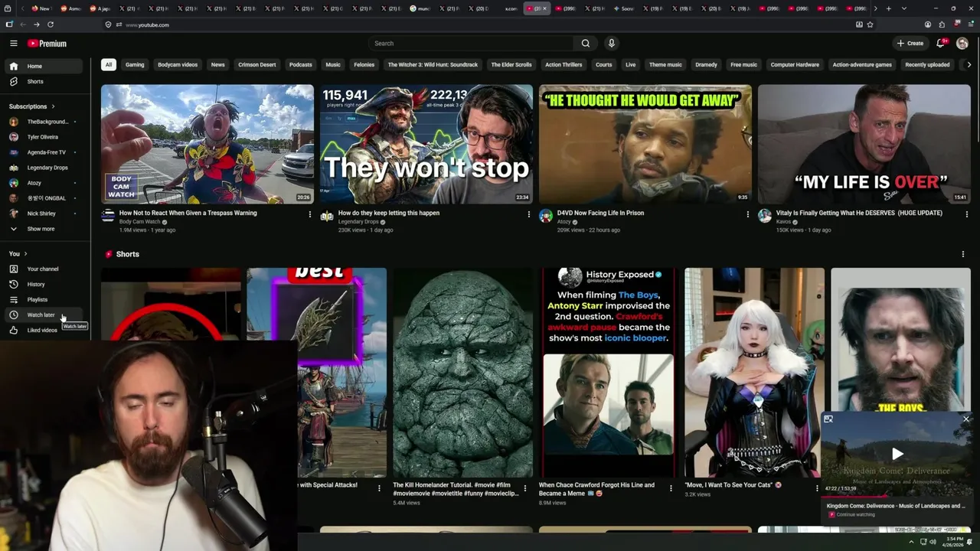Expand the You section header
Viewport: 980px width, 551px height.
click(x=18, y=254)
